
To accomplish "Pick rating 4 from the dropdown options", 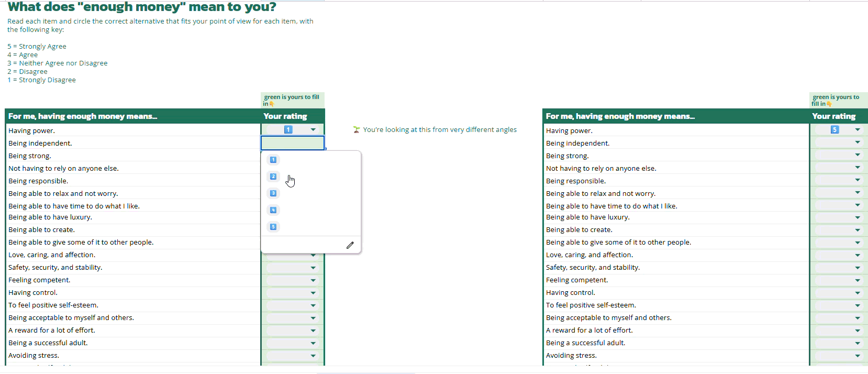I will 273,210.
